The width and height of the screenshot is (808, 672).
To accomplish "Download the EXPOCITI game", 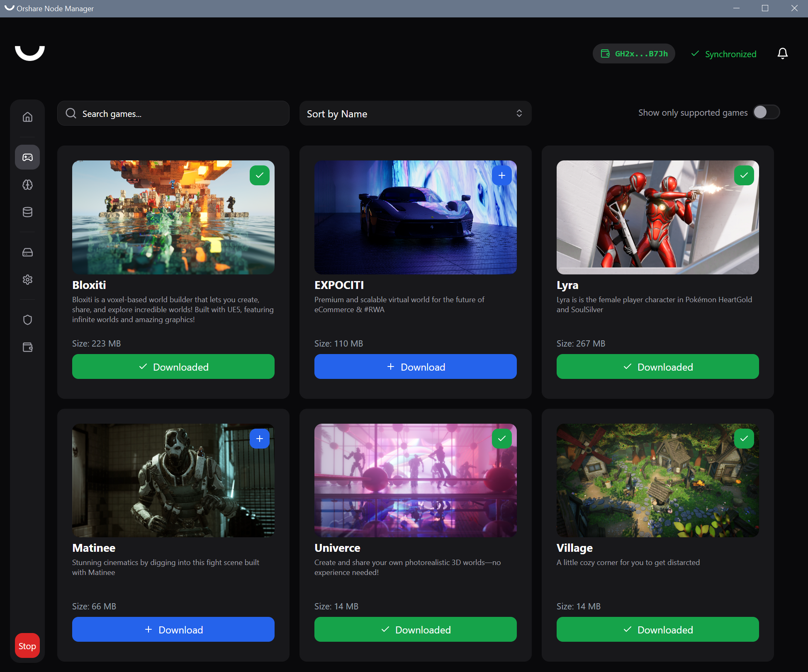I will [415, 367].
